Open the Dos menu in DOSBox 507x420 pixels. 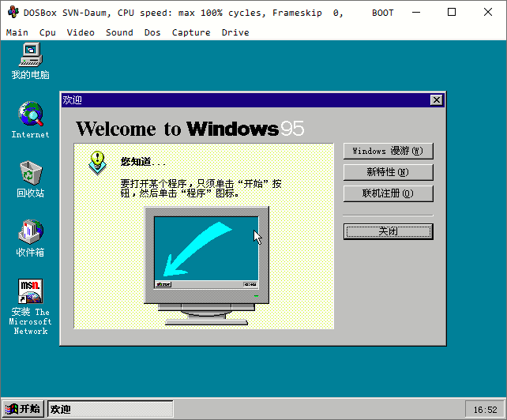[152, 32]
